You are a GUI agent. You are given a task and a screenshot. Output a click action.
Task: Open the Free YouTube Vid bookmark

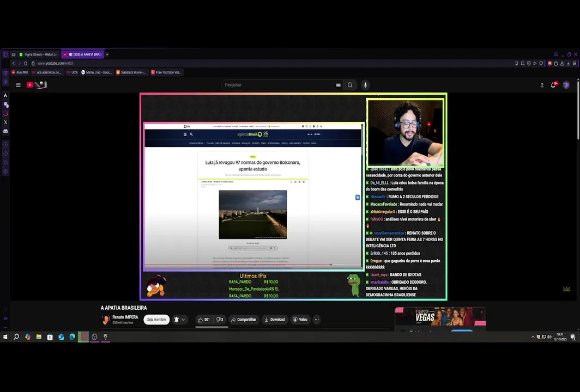coord(166,72)
